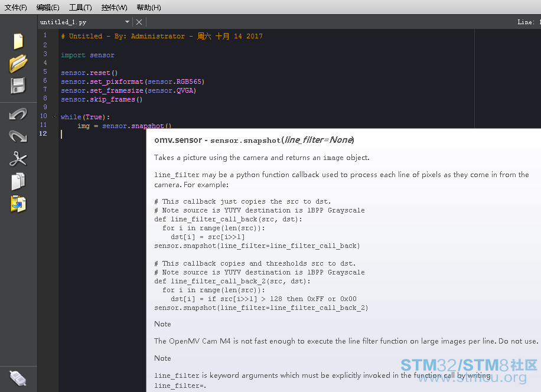Open the 工具(T) menu
The height and width of the screenshot is (392, 541).
(80, 8)
